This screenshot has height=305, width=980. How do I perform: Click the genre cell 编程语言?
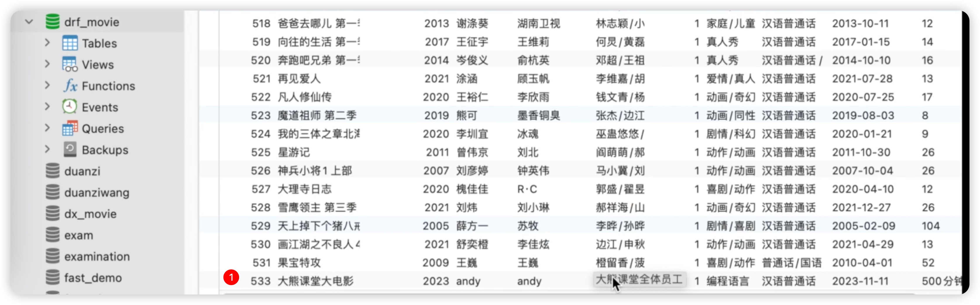tap(727, 281)
